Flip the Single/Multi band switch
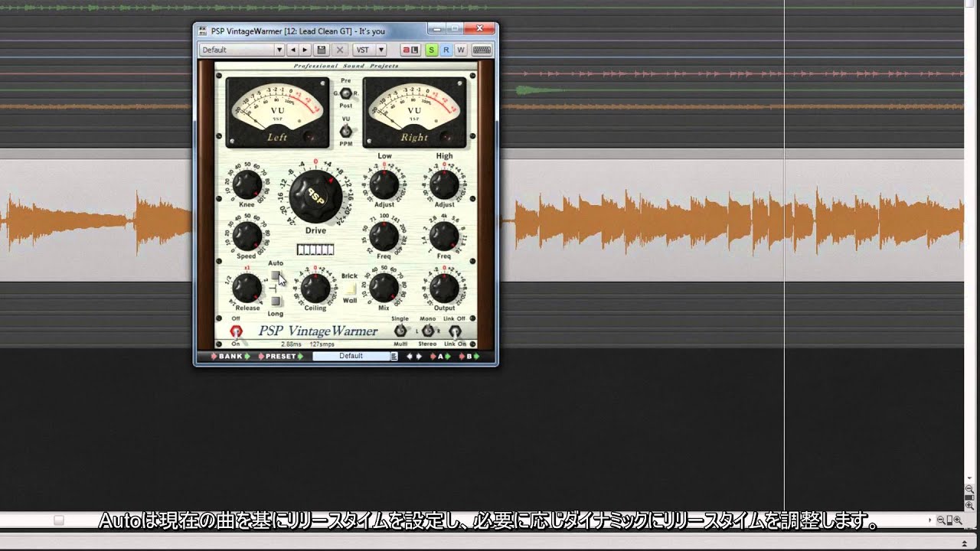The height and width of the screenshot is (551, 980). click(400, 331)
